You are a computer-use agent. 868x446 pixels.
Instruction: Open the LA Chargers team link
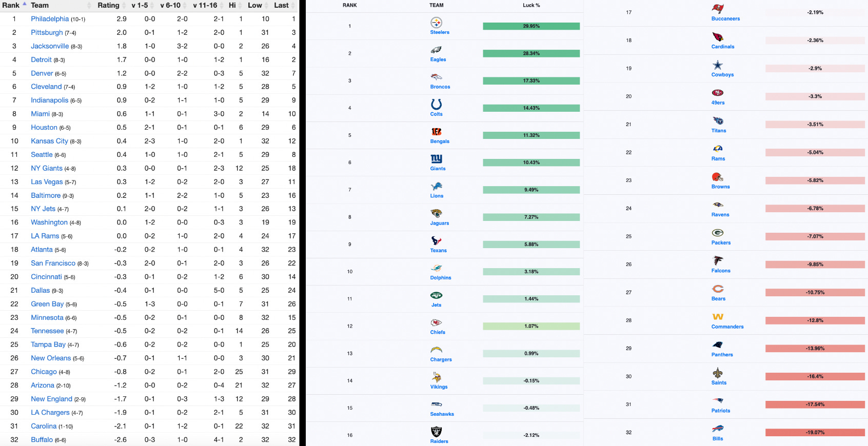[50, 412]
